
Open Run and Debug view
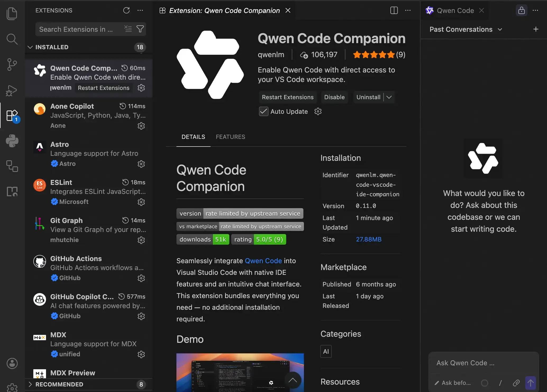(x=12, y=90)
